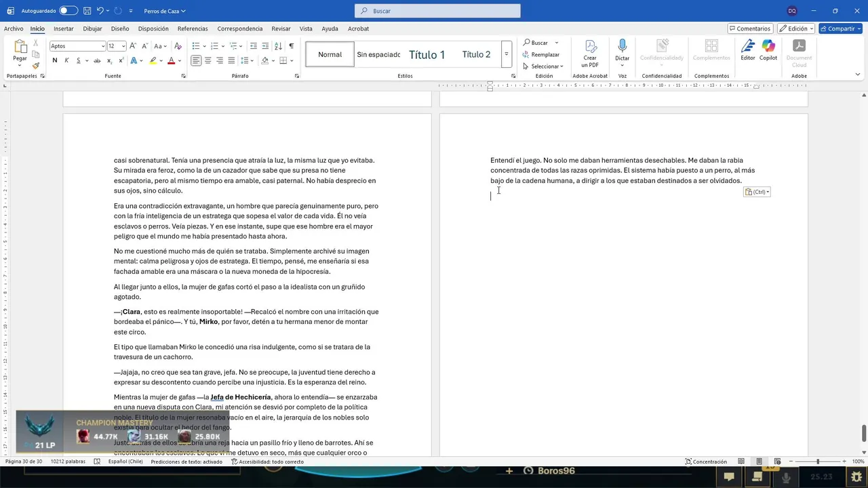Click the Copy format paintbrush icon
This screenshot has height=488, width=868.
point(36,66)
